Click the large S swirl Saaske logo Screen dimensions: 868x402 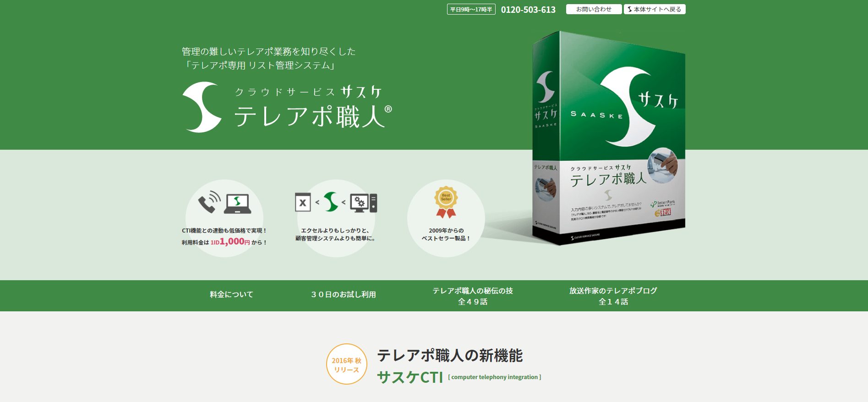(202, 107)
